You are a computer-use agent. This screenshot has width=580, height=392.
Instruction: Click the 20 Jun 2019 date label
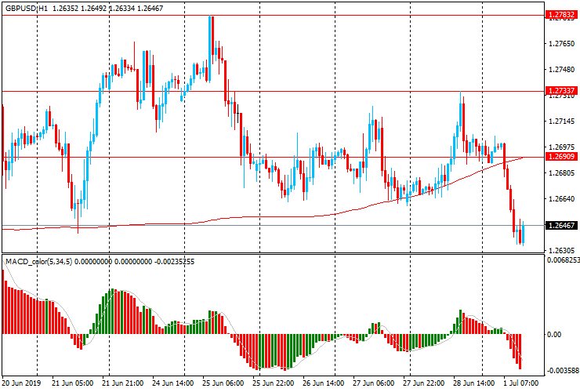21,383
